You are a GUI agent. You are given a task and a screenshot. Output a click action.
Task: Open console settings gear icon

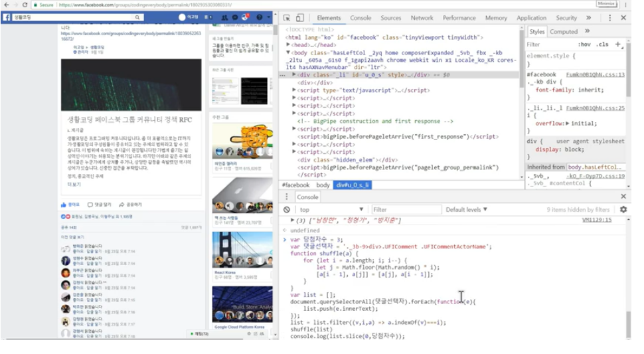[623, 209]
